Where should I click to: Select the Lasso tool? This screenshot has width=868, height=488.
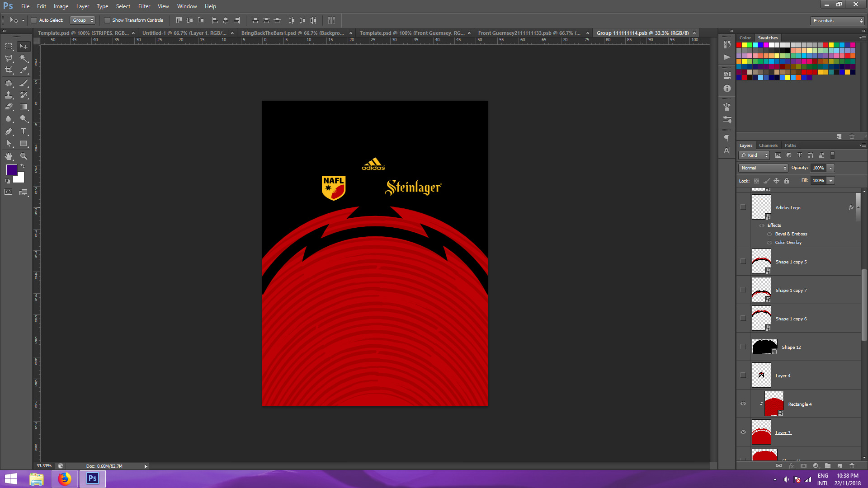point(9,58)
